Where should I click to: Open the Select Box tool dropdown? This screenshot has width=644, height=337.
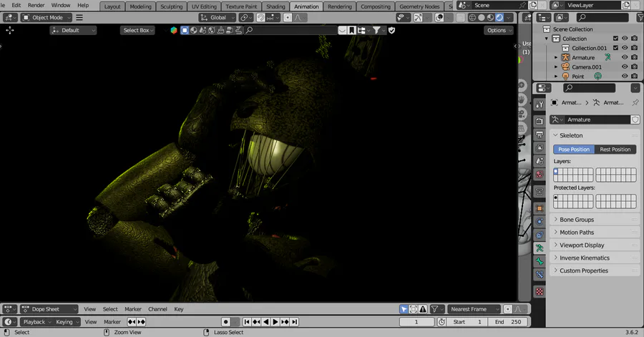tap(137, 30)
